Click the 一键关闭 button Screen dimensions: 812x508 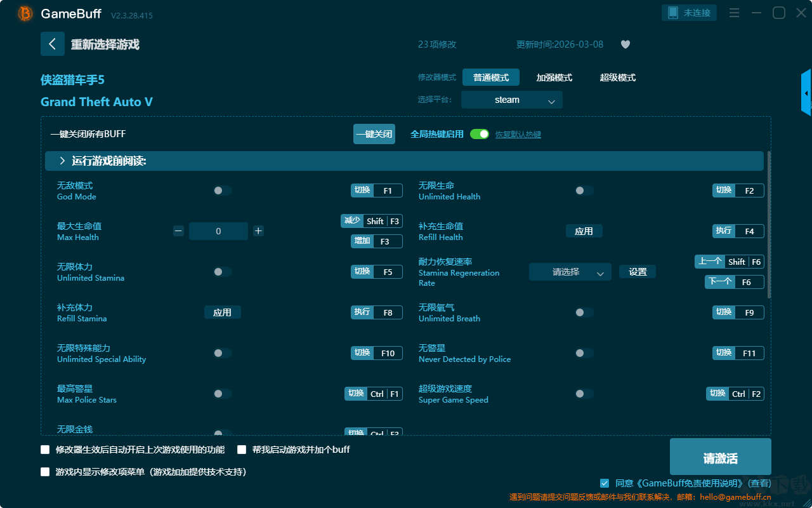(374, 134)
